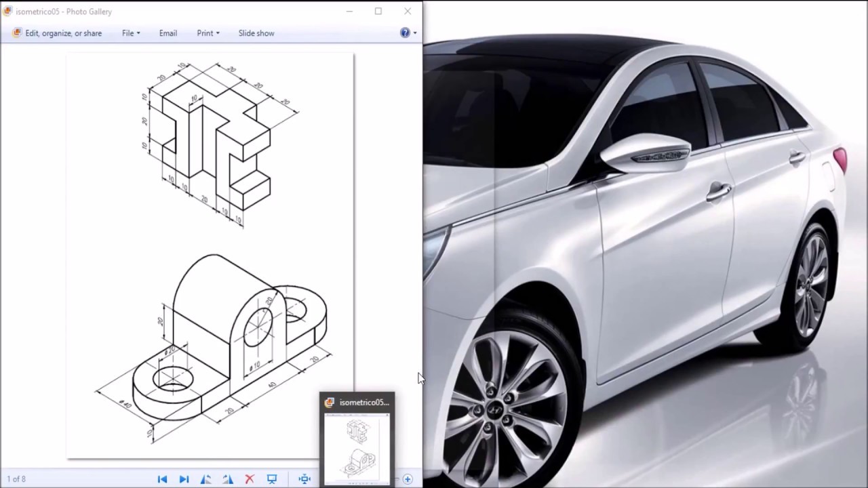Click Edit, organize, or share
The image size is (868, 488).
pyautogui.click(x=58, y=33)
